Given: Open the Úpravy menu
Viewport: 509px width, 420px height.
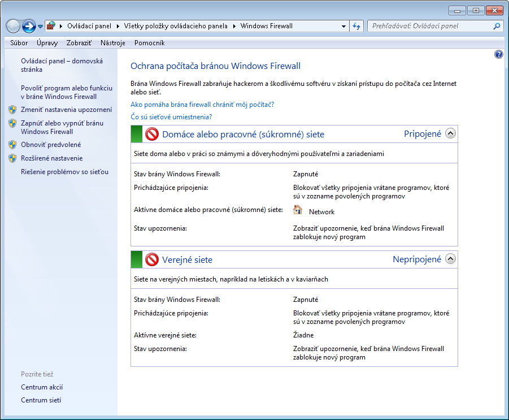Looking at the screenshot, I should tap(47, 43).
